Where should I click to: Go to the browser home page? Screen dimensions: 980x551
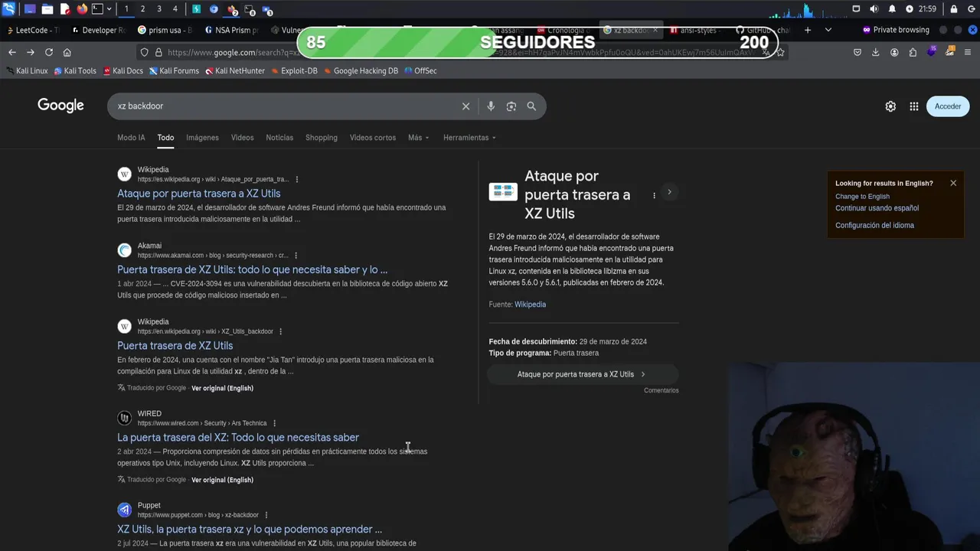pyautogui.click(x=67, y=52)
